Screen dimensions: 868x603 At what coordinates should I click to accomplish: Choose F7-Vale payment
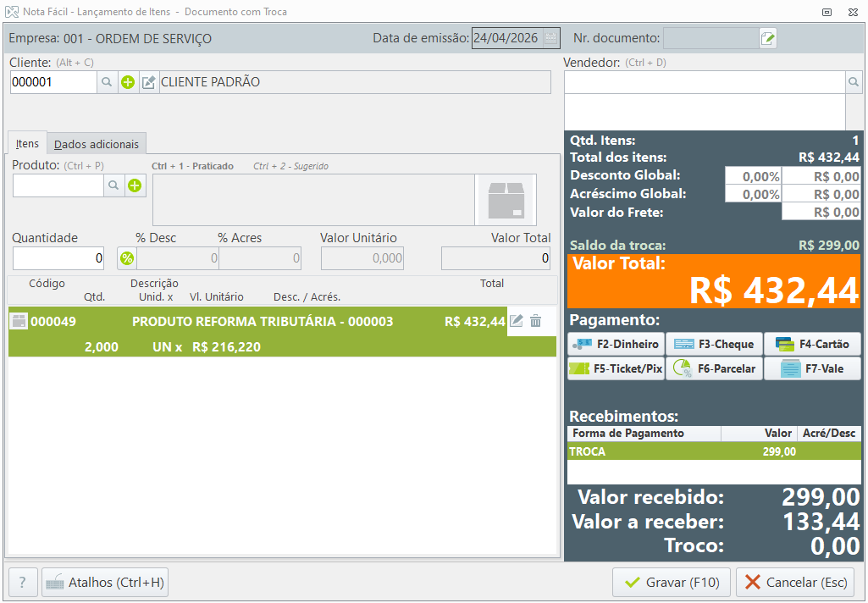812,368
